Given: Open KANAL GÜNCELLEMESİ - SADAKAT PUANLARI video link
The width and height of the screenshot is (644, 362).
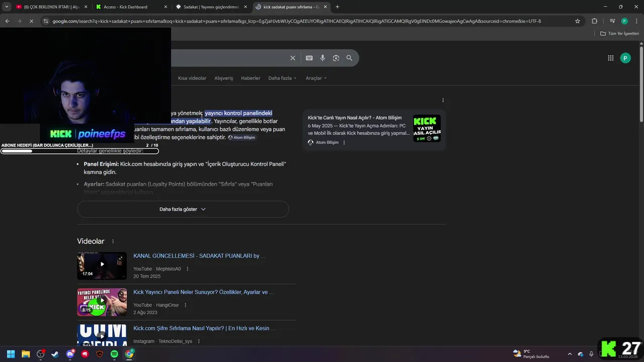Looking at the screenshot, I should pyautogui.click(x=199, y=256).
